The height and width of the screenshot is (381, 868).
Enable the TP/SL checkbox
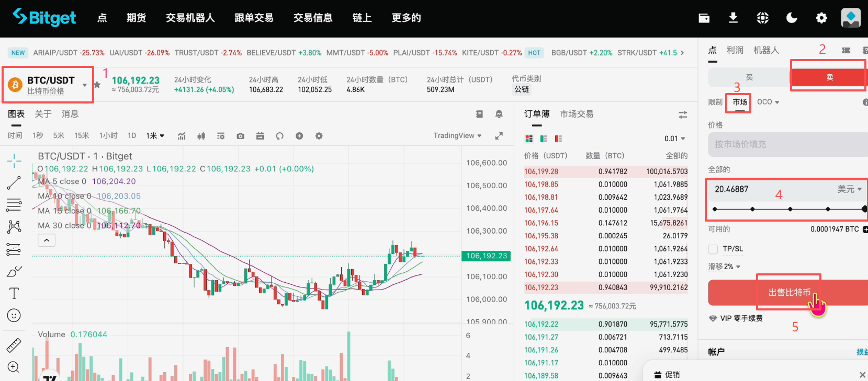[x=713, y=249]
